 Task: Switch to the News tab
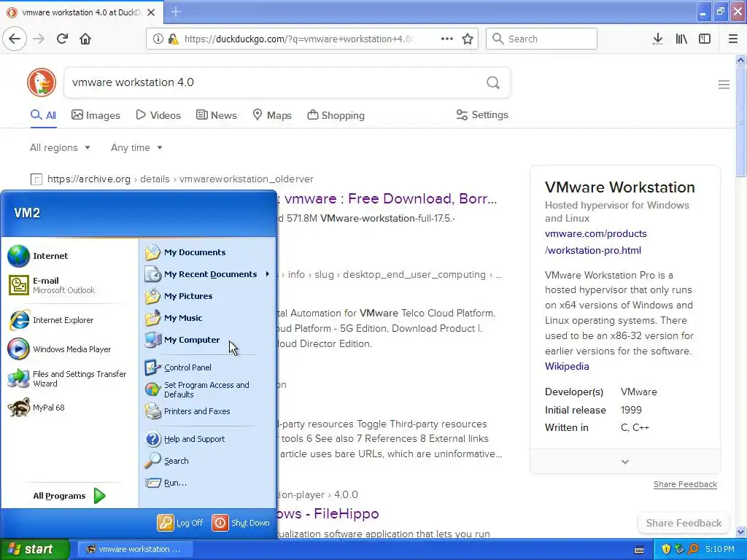coord(216,115)
